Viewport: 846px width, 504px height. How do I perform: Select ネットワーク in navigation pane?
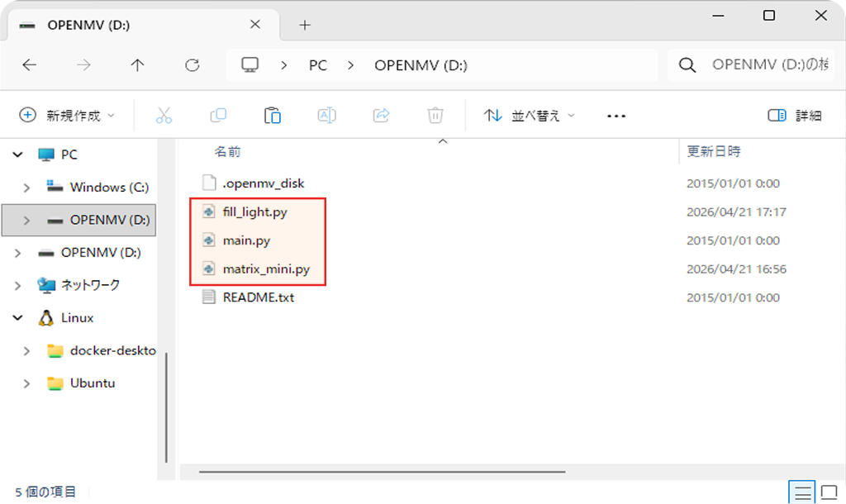pos(90,285)
